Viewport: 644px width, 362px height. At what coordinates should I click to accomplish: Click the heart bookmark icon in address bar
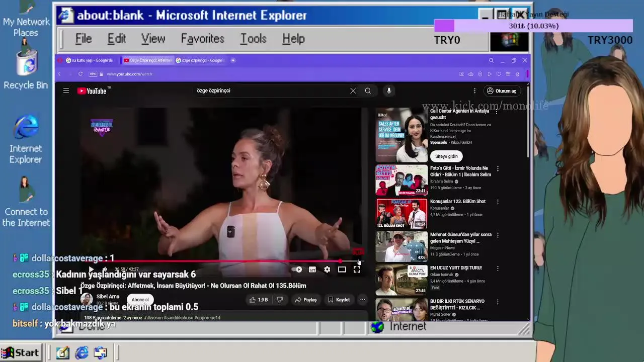tap(499, 74)
